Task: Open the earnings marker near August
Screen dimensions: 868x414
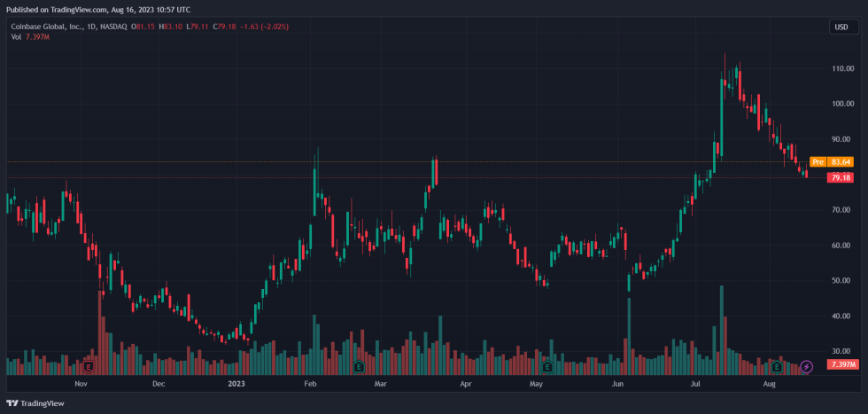Action: (x=777, y=366)
